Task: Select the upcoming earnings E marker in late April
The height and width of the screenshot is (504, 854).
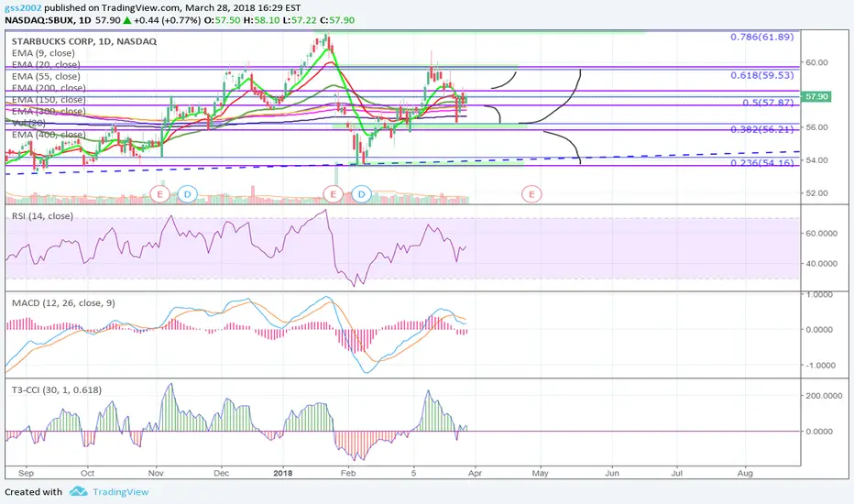Action: click(x=531, y=194)
